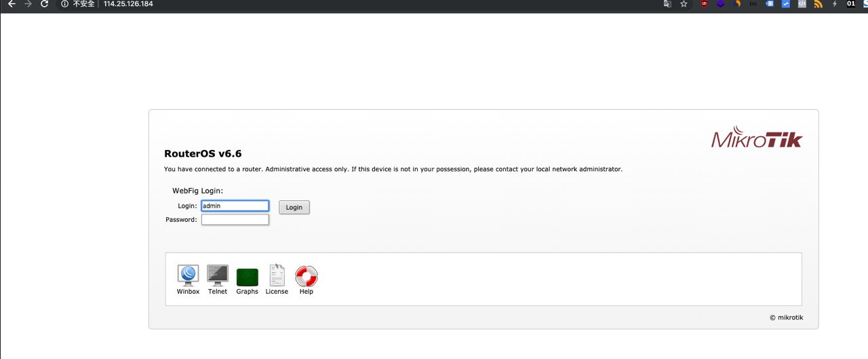Click the lightning bolt extension icon
This screenshot has height=359, width=868.
(835, 3)
